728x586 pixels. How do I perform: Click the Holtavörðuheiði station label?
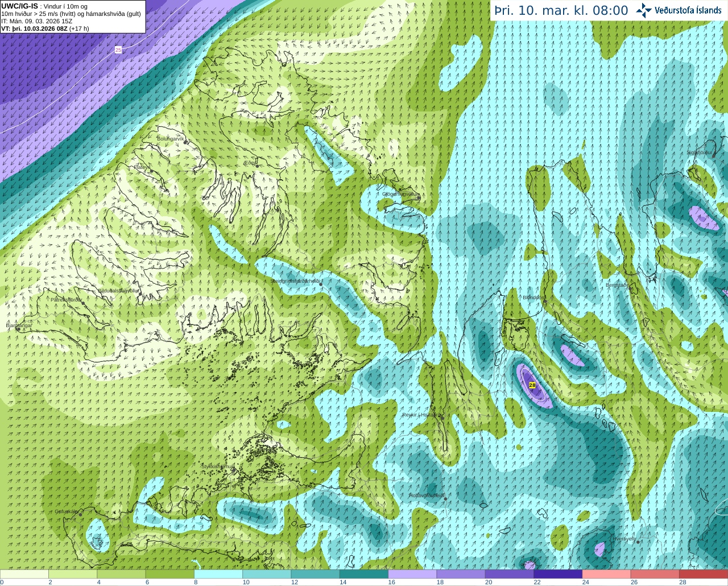coord(427,496)
